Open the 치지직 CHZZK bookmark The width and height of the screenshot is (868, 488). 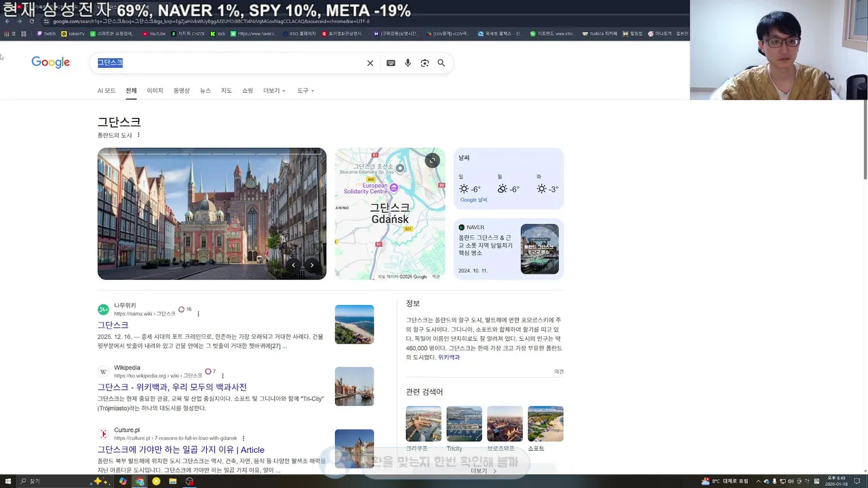[x=189, y=33]
